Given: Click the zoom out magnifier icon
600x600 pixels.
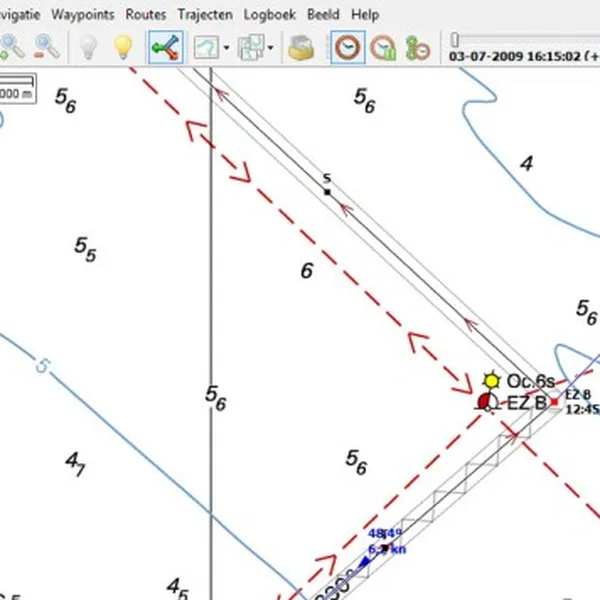Looking at the screenshot, I should 46,46.
